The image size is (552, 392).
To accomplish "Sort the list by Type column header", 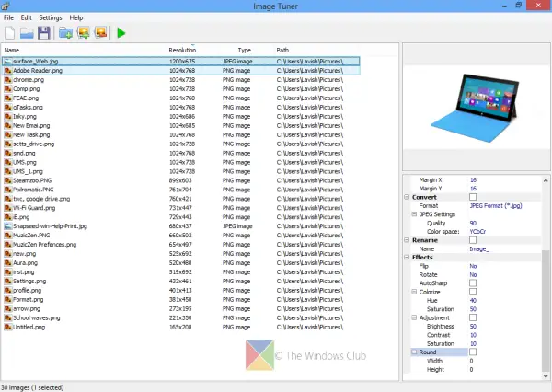I will pyautogui.click(x=245, y=50).
